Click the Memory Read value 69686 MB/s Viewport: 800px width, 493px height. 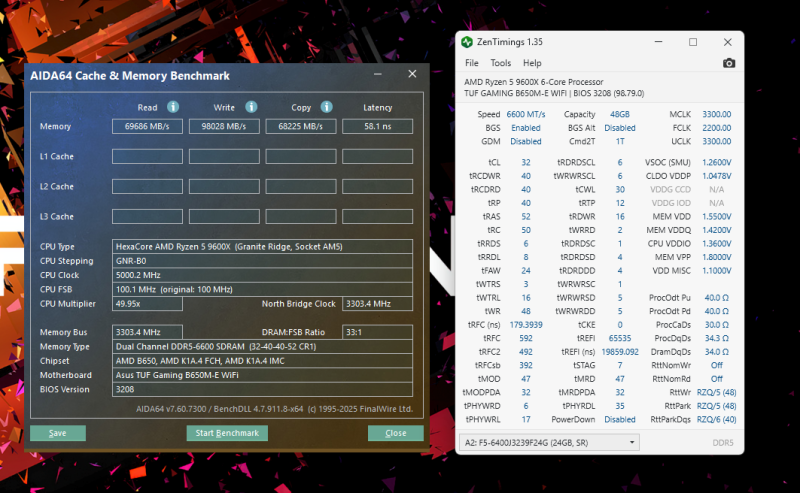pos(147,126)
